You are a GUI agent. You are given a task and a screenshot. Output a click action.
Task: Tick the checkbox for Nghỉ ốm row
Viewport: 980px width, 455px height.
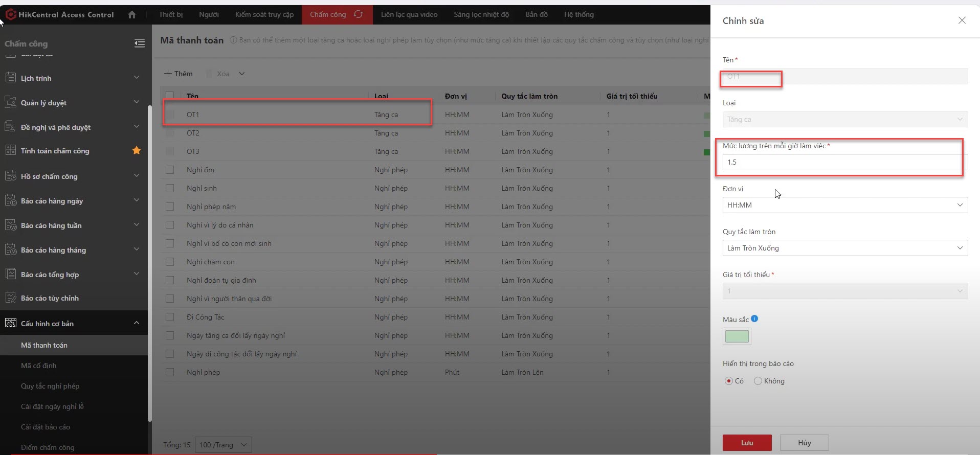[170, 170]
